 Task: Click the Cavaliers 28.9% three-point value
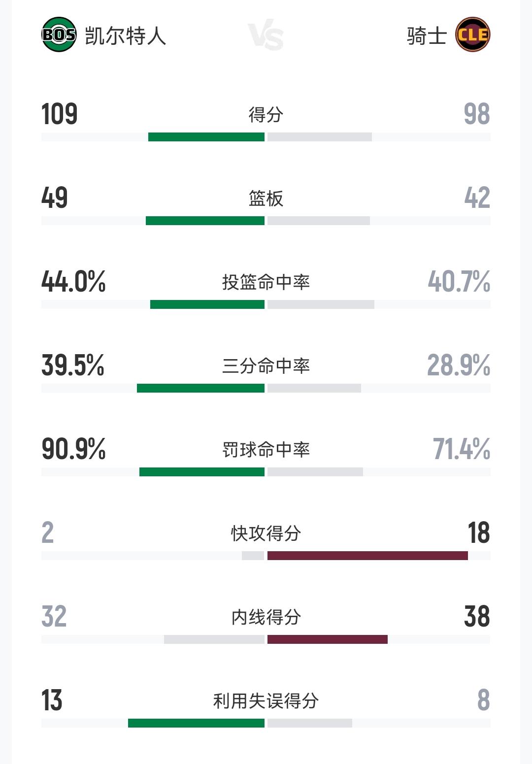pos(458,365)
